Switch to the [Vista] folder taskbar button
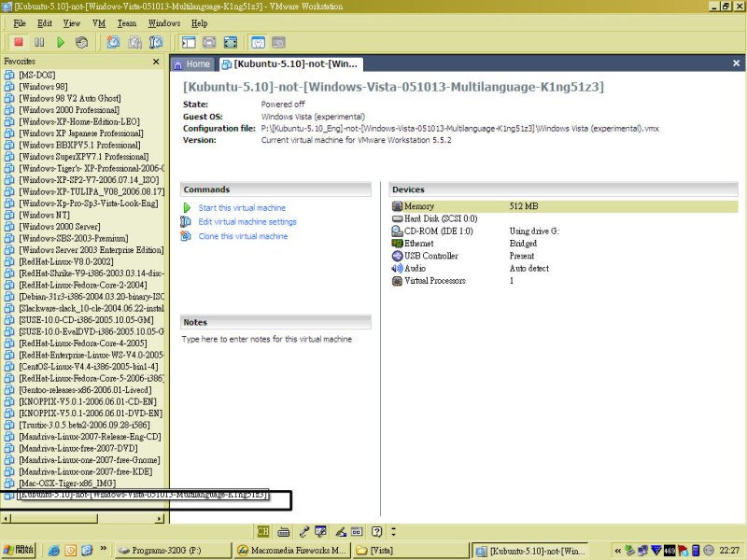 (412, 551)
